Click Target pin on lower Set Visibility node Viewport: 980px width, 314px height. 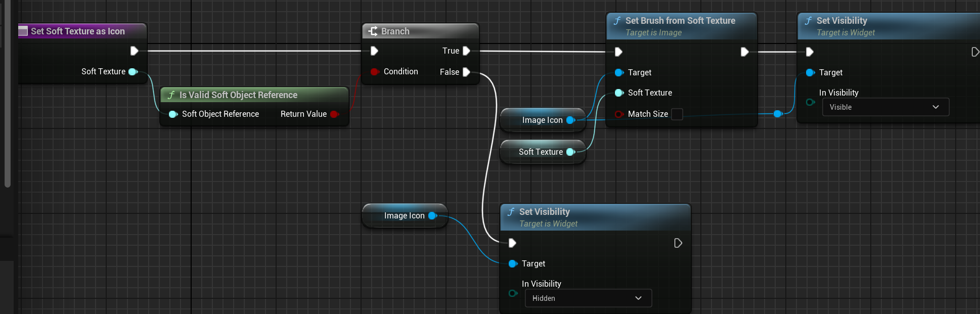click(512, 264)
